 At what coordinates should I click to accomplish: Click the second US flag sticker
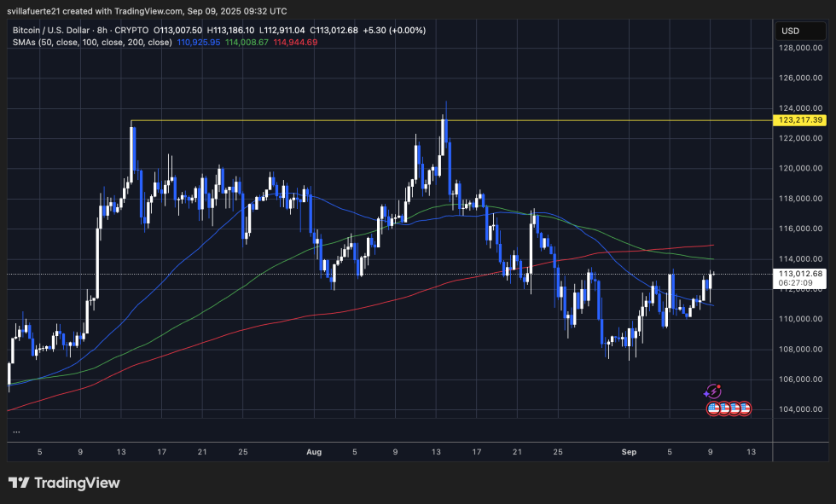(724, 408)
